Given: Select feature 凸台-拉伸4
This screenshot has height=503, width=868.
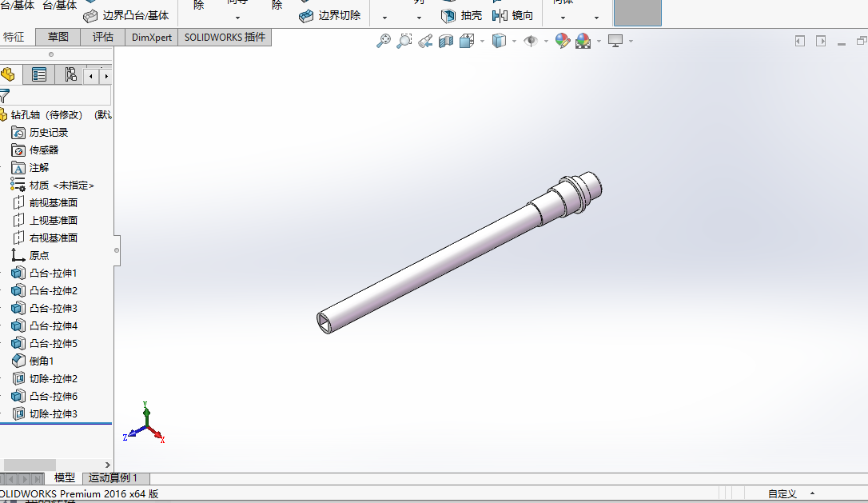Looking at the screenshot, I should pos(44,325).
